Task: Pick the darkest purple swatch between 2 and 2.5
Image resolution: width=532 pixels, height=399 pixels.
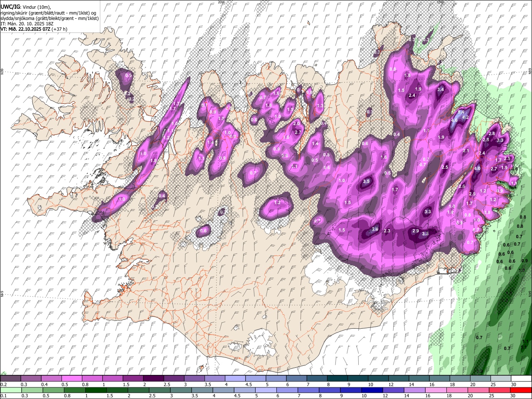Action: tap(153, 379)
